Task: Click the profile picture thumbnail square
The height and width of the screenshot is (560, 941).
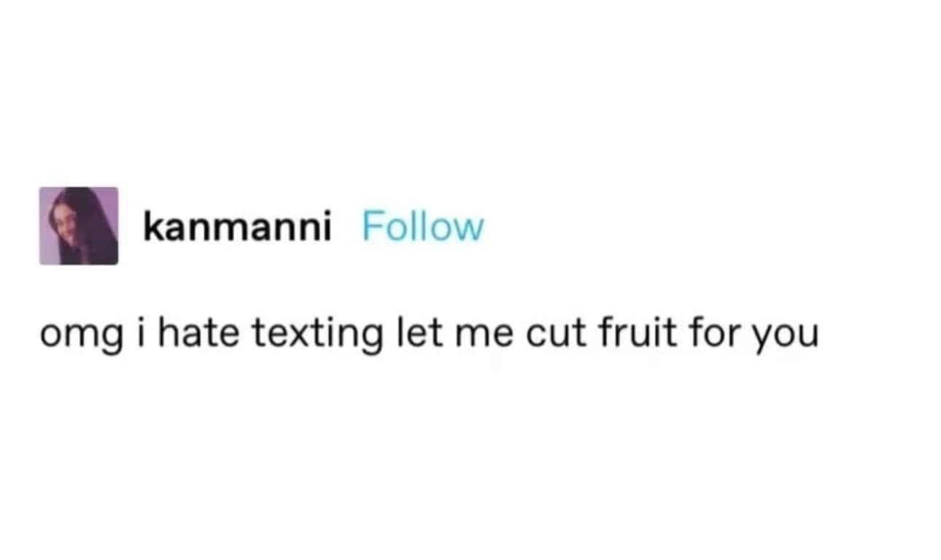Action: (x=78, y=227)
